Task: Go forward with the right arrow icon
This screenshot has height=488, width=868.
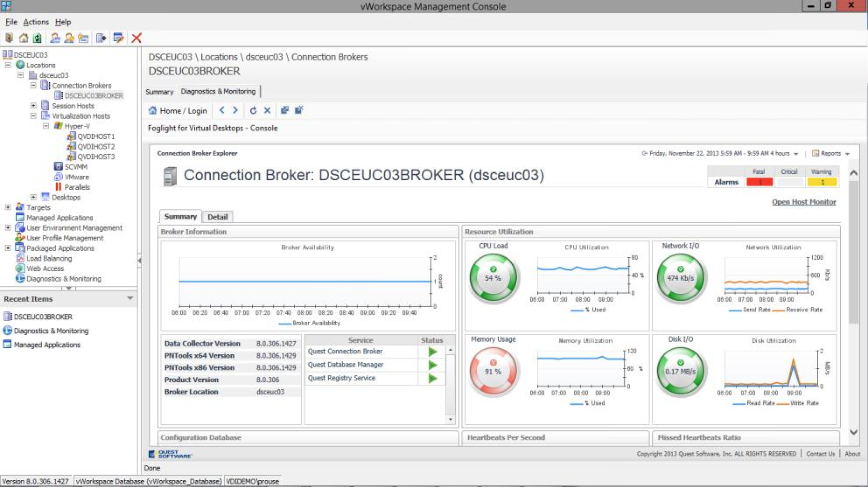Action: tap(235, 110)
